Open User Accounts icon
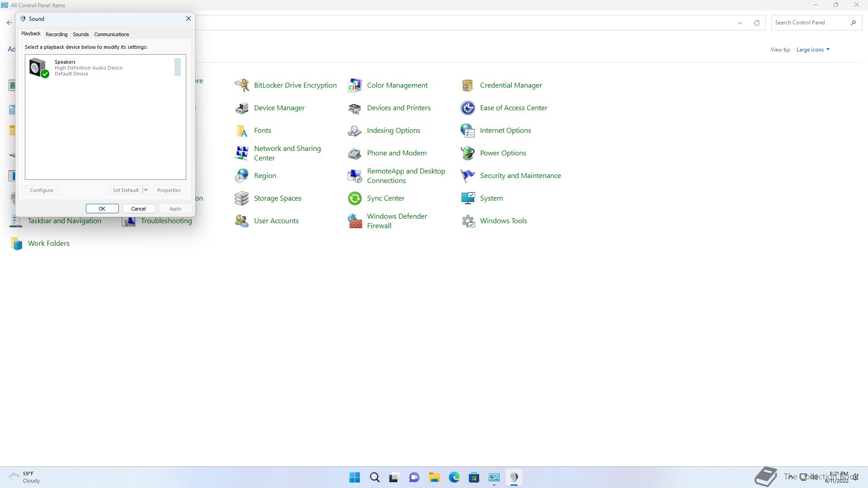Viewport: 868px width, 488px height. (x=242, y=221)
